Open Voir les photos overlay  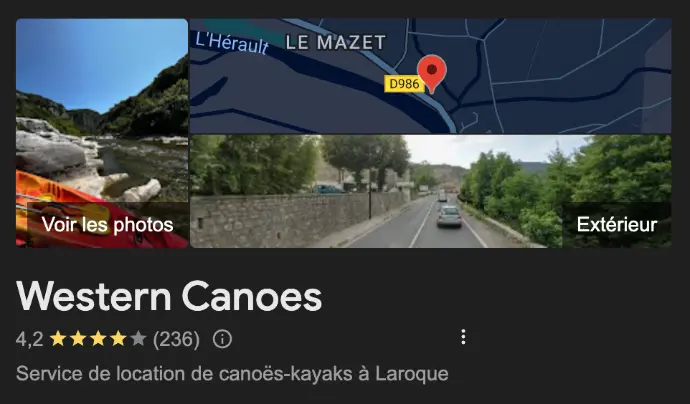[107, 225]
